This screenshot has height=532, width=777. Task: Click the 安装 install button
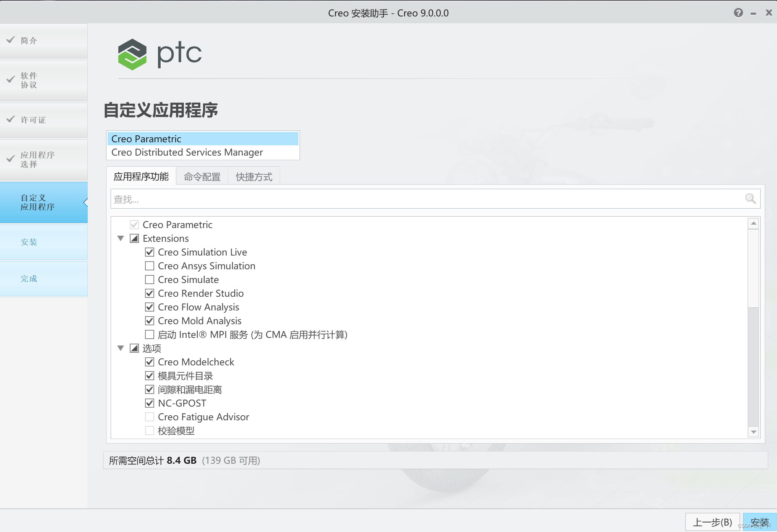click(x=760, y=522)
